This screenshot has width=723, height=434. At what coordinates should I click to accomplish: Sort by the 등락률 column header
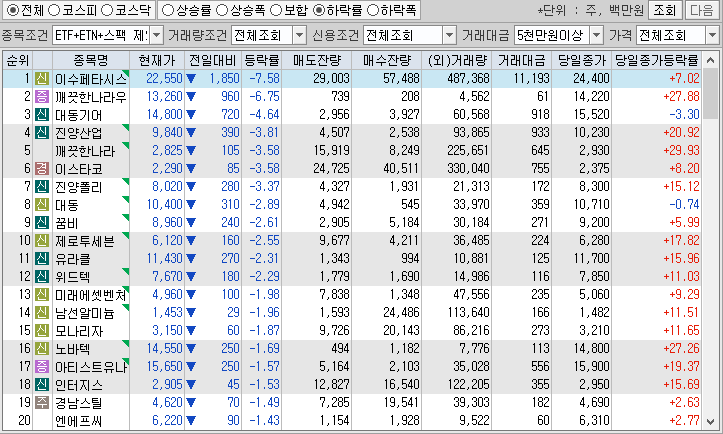(x=261, y=60)
